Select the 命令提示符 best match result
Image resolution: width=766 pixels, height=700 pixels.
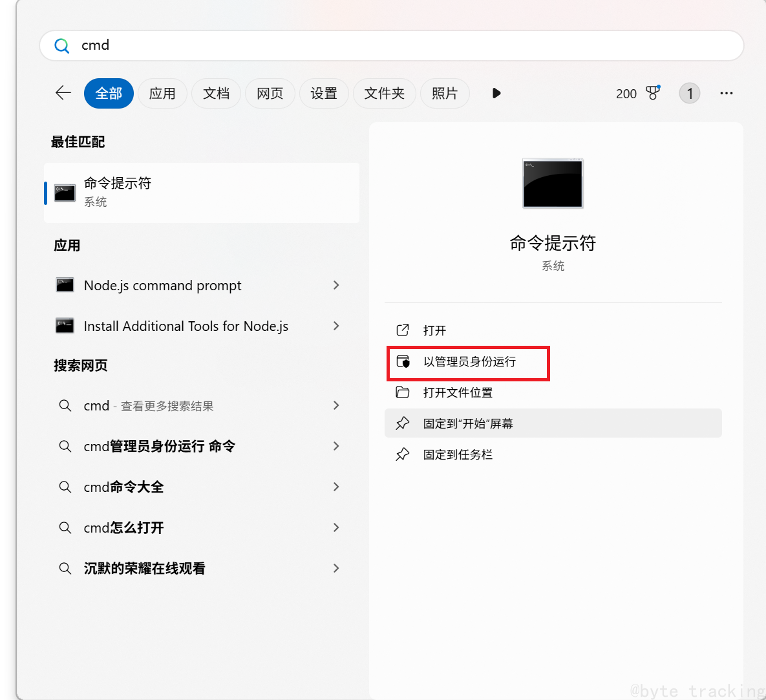click(202, 193)
